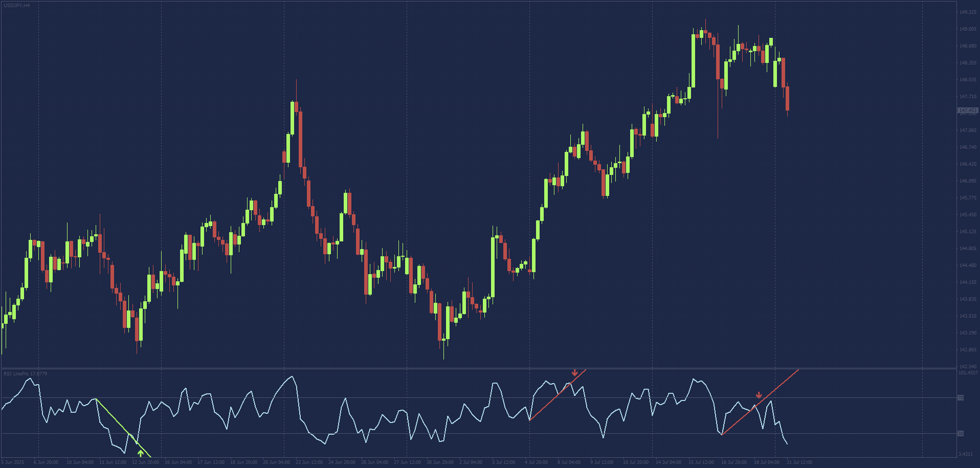Viewport: 980px width, 468px height.
Task: Click the USDJPY,H4 chart title label
Action: click(16, 5)
